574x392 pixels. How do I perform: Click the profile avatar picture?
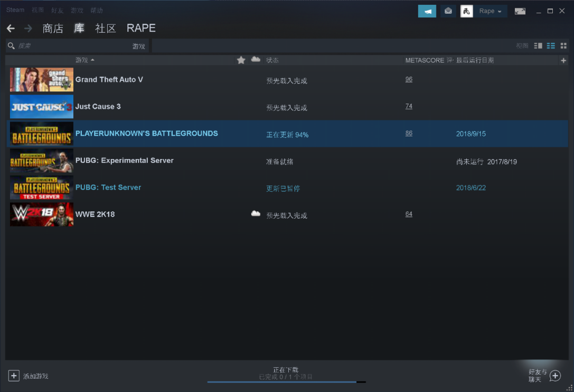point(466,11)
